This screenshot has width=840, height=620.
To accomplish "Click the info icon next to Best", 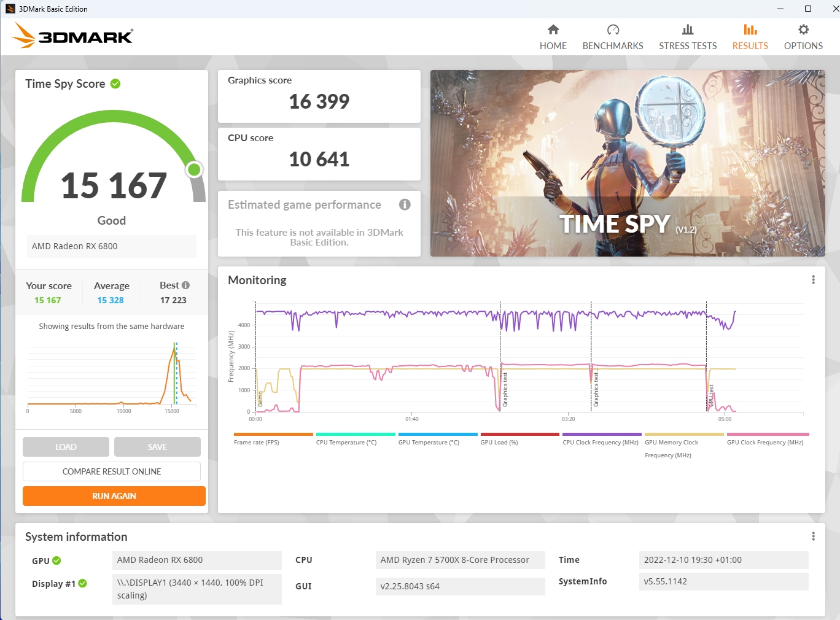I will pos(185,285).
